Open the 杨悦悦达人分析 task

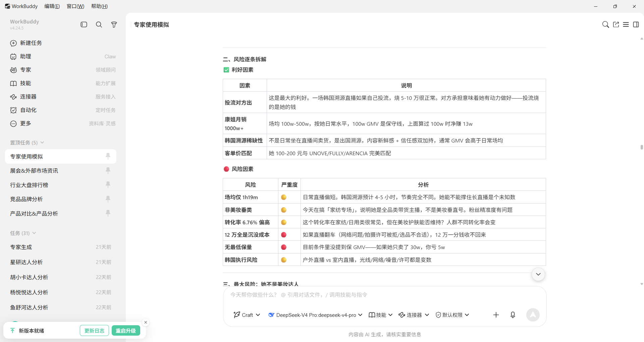click(61, 292)
